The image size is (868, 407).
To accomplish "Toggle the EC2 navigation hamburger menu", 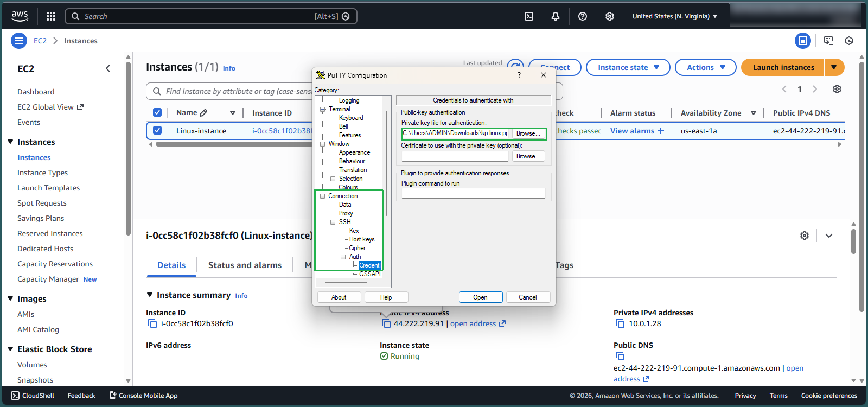I will [19, 41].
